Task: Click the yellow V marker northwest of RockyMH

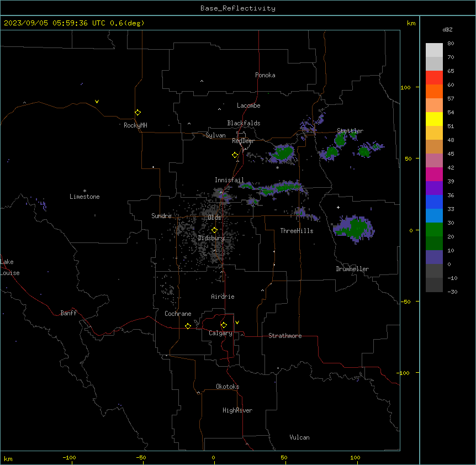Action: pos(97,102)
